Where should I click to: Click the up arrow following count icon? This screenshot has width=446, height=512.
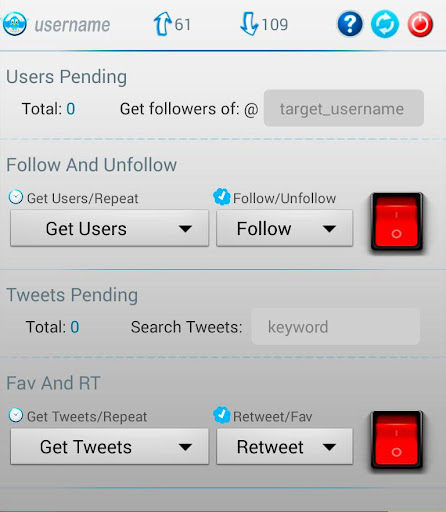tap(162, 24)
